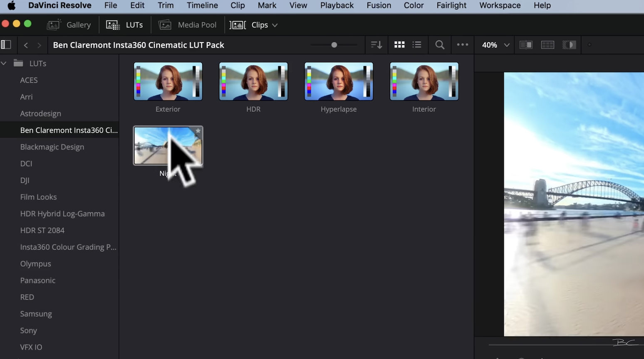Viewport: 644px width, 359px height.
Task: Open the Media Pool panel
Action: (x=188, y=25)
